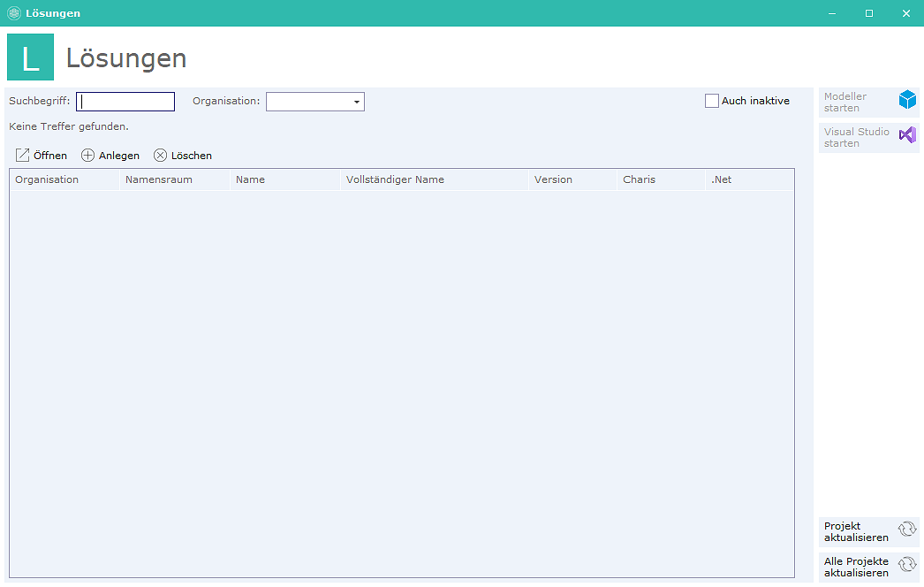Click the Öffnen open icon
Image resolution: width=924 pixels, height=587 pixels.
click(x=22, y=156)
